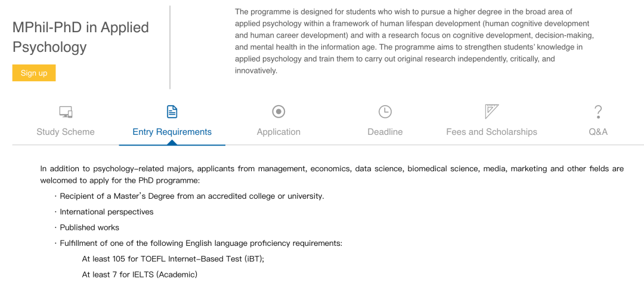
Task: Click the Deadline clock icon
Action: (385, 112)
